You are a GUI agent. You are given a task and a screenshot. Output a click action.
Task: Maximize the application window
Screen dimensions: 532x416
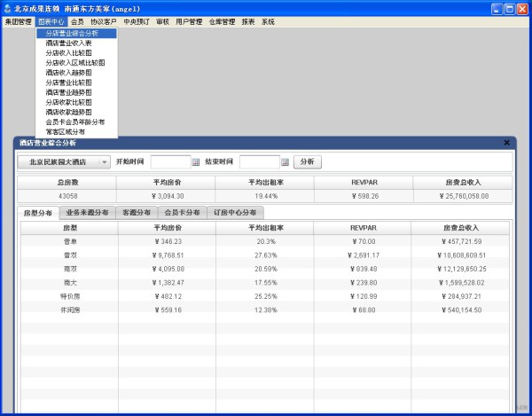tap(509, 9)
